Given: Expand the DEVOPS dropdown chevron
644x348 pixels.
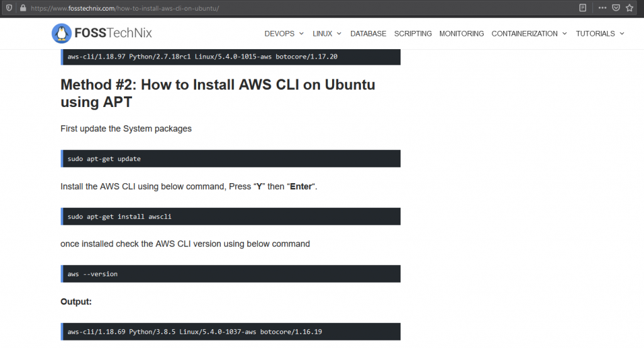Looking at the screenshot, I should 301,34.
